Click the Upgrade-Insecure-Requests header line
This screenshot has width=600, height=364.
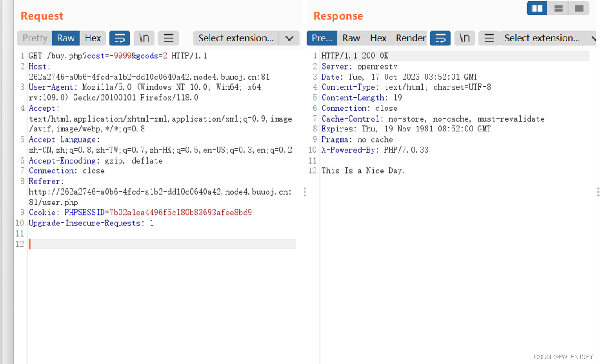(91, 223)
